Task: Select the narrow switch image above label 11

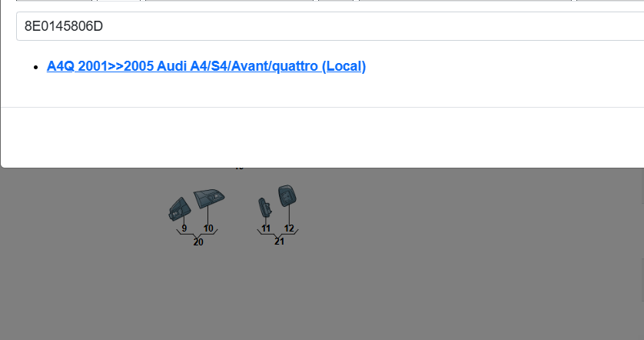Action: click(264, 207)
